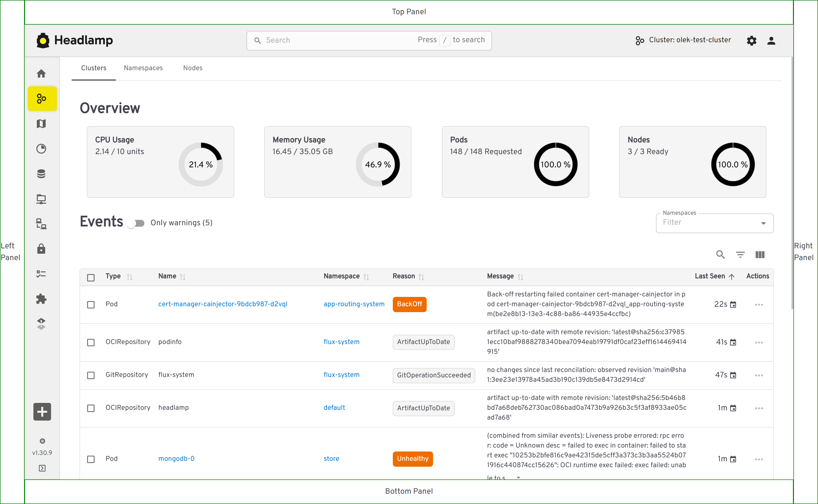Open the Gateway sidebar icon
Image resolution: width=818 pixels, height=504 pixels.
tap(41, 224)
